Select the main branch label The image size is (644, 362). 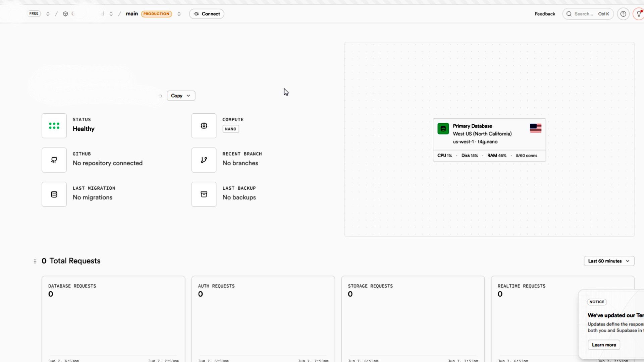click(x=132, y=14)
